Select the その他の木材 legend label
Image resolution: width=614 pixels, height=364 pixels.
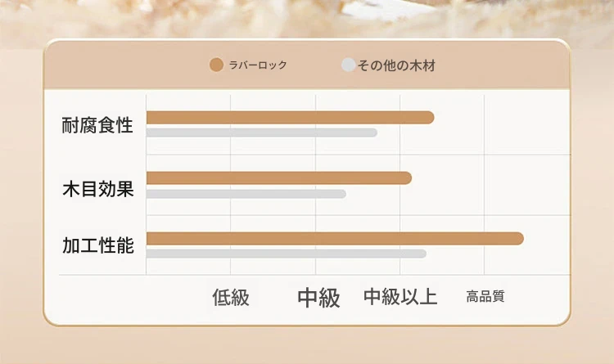(396, 65)
